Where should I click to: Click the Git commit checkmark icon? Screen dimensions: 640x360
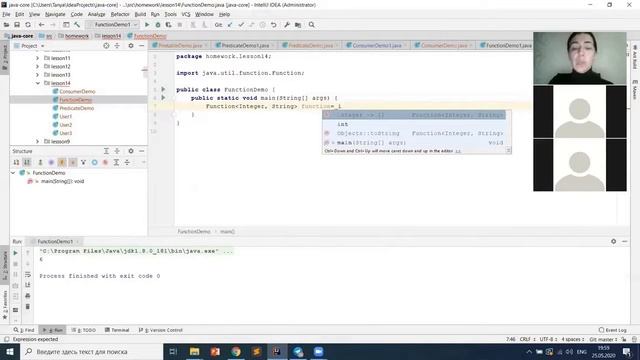point(241,25)
